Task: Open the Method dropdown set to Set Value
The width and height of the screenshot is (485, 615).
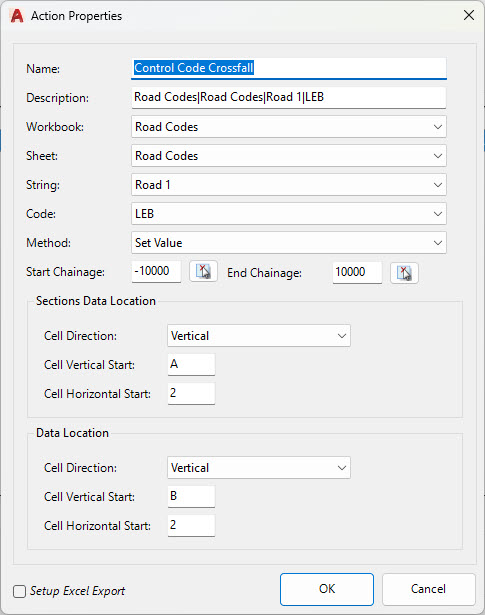Action: click(x=289, y=243)
